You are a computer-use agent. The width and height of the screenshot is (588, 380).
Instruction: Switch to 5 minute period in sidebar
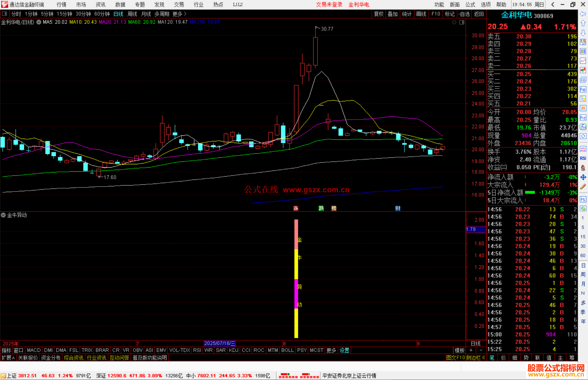[x=583, y=227]
